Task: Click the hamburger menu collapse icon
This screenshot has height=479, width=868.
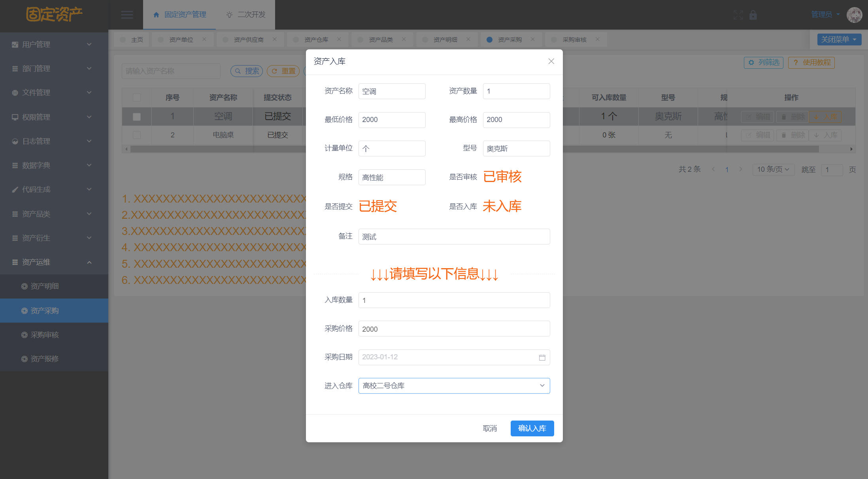Action: point(127,15)
